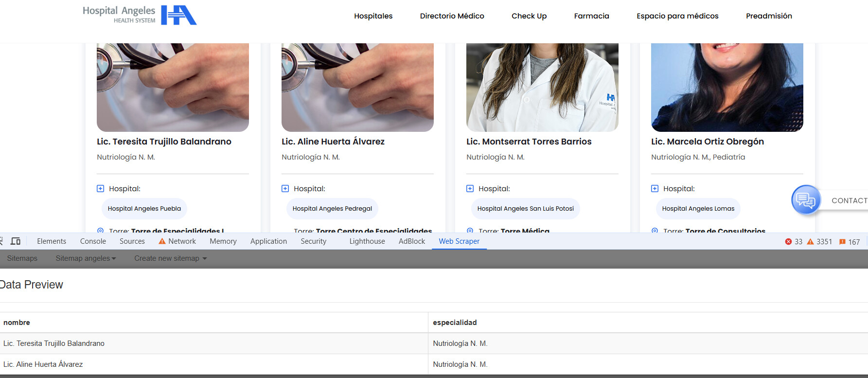Click the Hospital Angeles logo

(140, 15)
